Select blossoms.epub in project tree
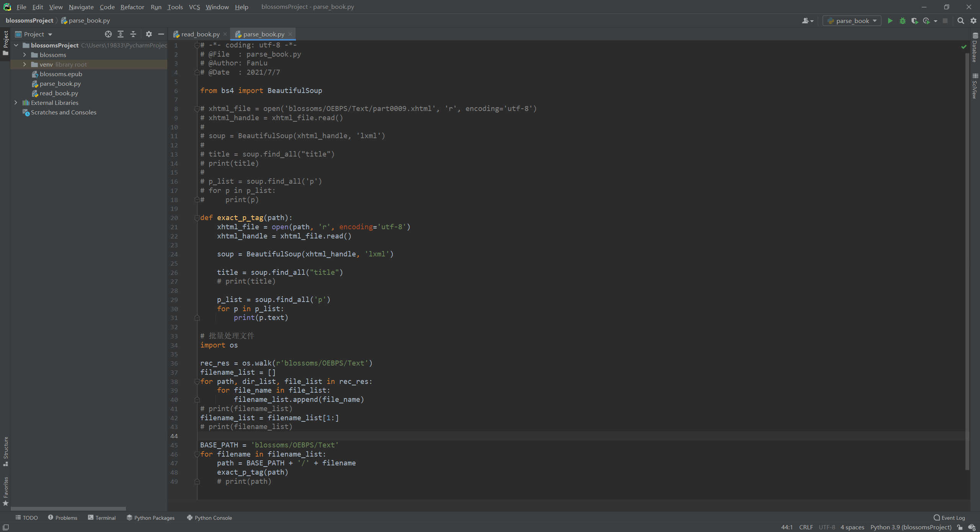The width and height of the screenshot is (980, 532). click(60, 74)
